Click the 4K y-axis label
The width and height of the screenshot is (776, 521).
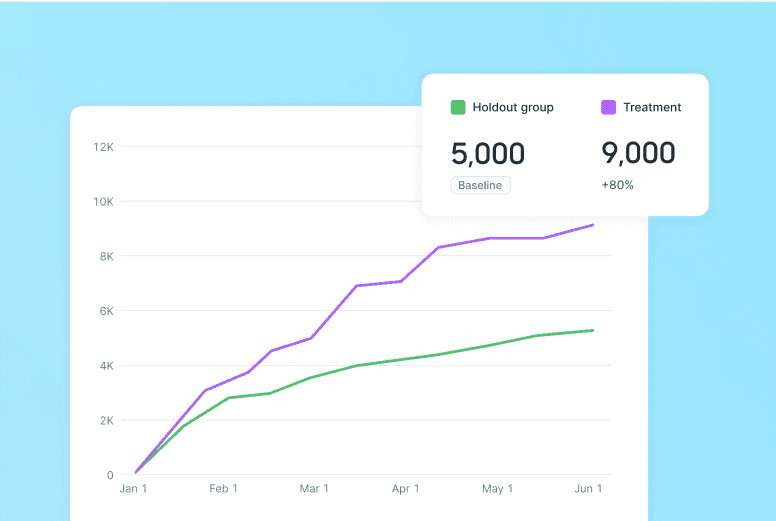pyautogui.click(x=106, y=366)
